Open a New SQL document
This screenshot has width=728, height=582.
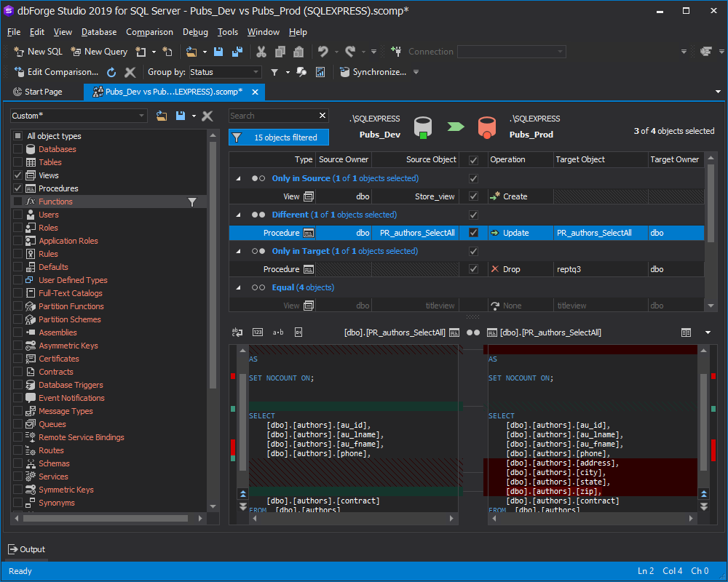coord(37,52)
